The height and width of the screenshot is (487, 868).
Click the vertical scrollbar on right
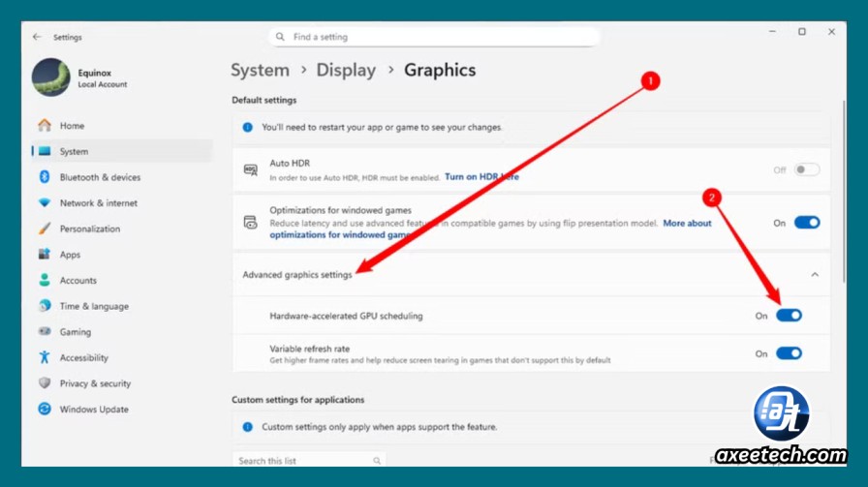pyautogui.click(x=844, y=191)
